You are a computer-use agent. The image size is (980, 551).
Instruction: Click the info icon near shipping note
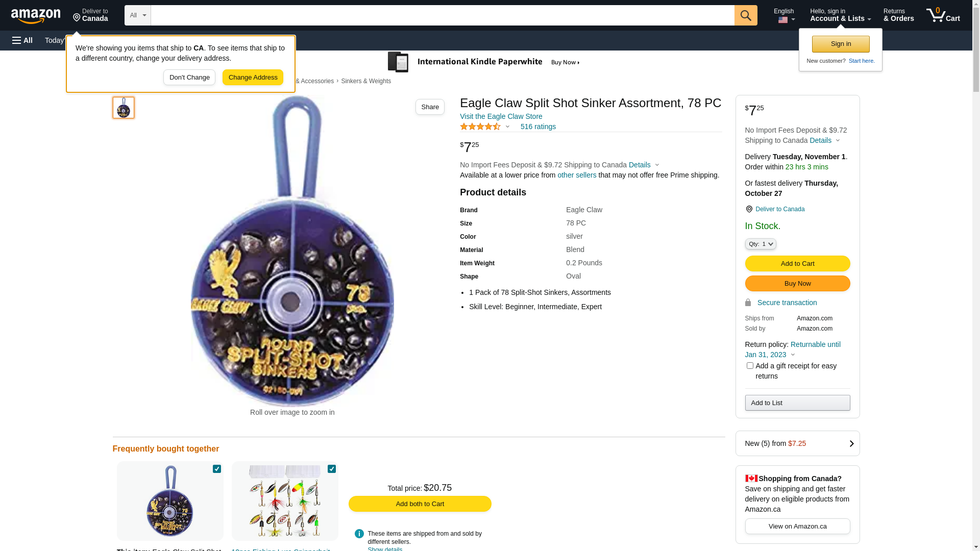359,534
